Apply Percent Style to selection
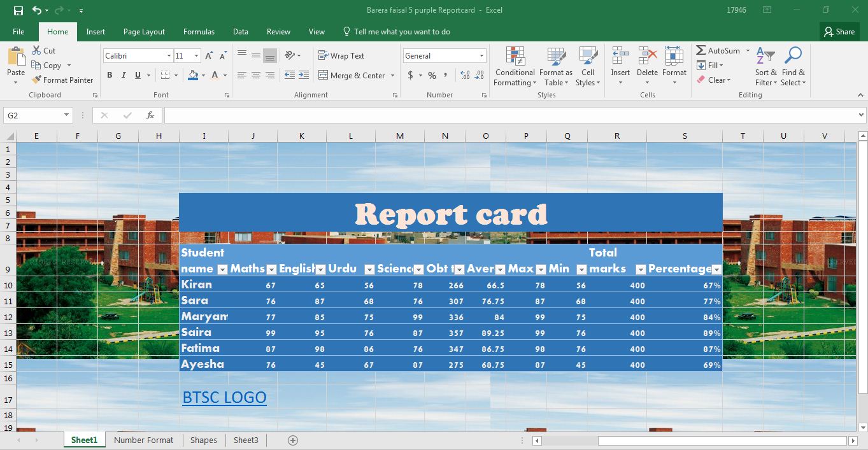This screenshot has height=450, width=868. (430, 75)
